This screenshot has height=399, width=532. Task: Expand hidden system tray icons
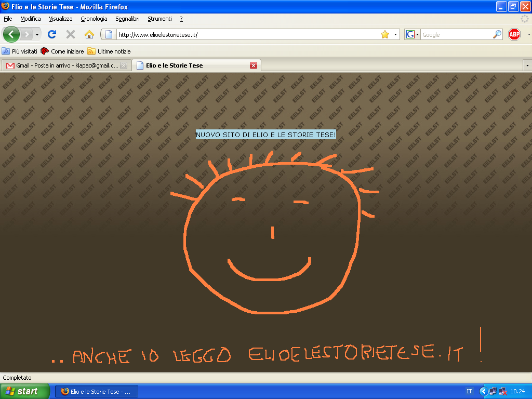coord(483,392)
